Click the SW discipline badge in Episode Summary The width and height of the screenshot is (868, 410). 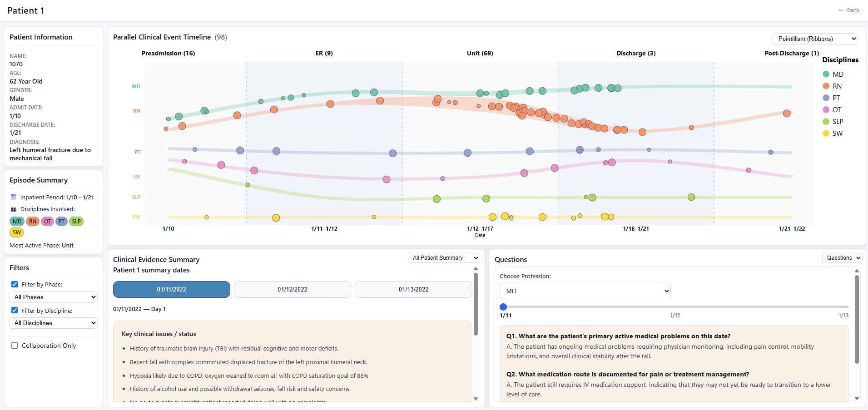point(17,232)
